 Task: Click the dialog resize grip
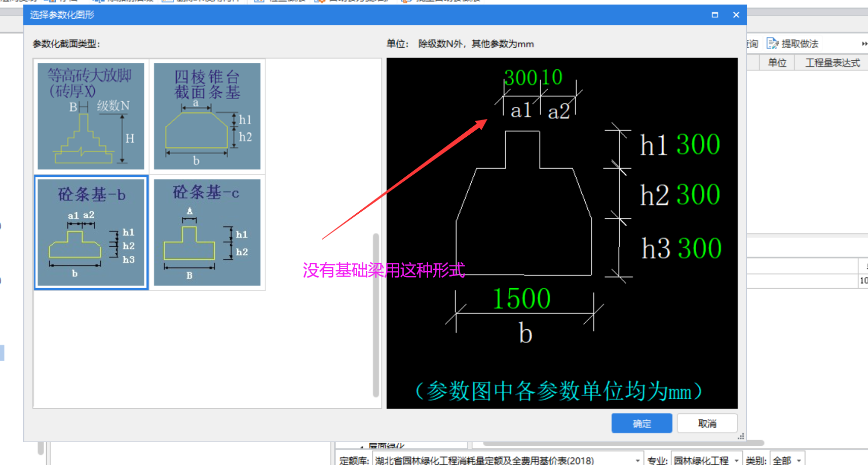(741, 436)
